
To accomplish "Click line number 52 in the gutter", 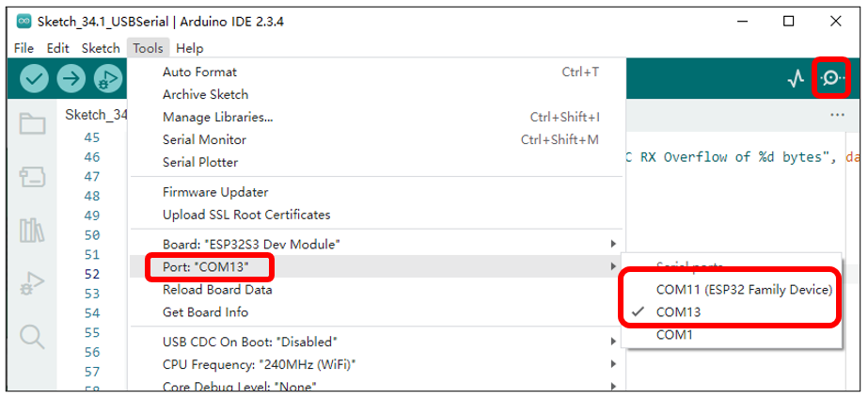I will pyautogui.click(x=92, y=275).
